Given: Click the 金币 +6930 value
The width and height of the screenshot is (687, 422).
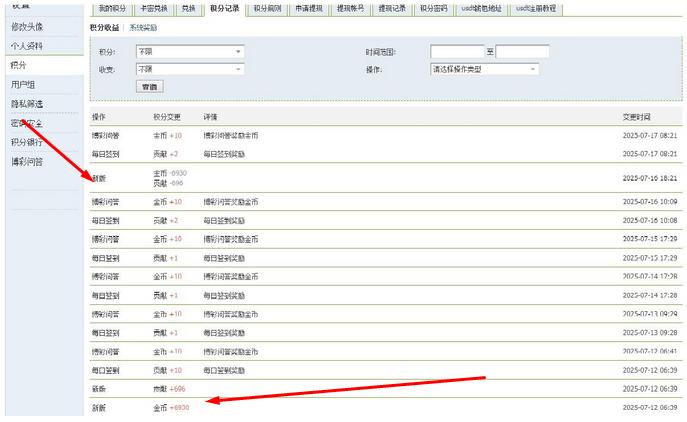Looking at the screenshot, I should point(171,408).
